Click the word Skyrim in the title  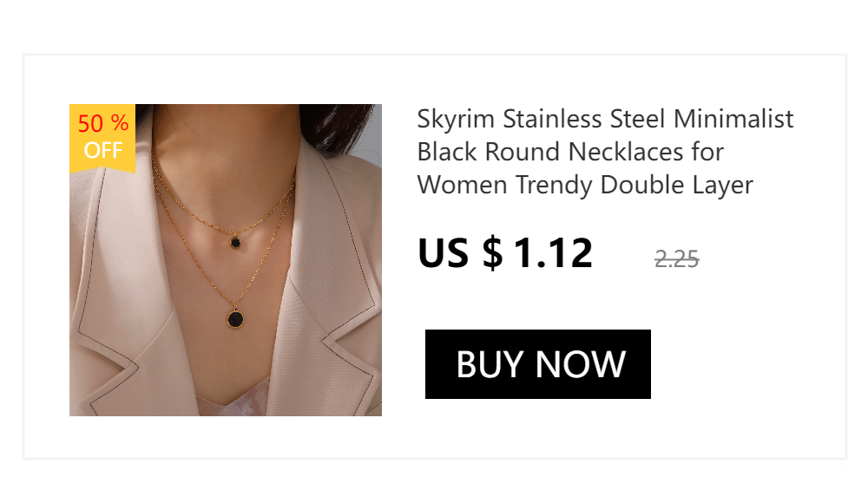coord(455,120)
